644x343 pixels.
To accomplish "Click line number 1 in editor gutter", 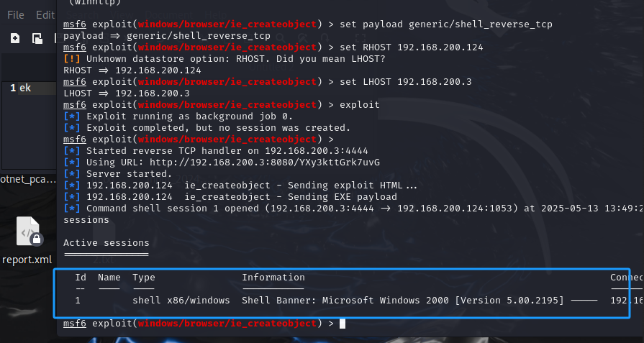I will [x=13, y=88].
